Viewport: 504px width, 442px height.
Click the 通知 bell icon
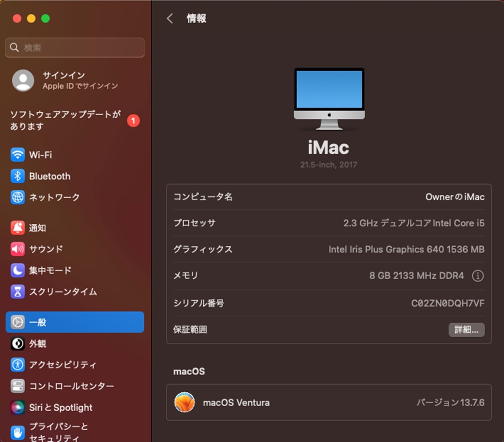click(18, 227)
